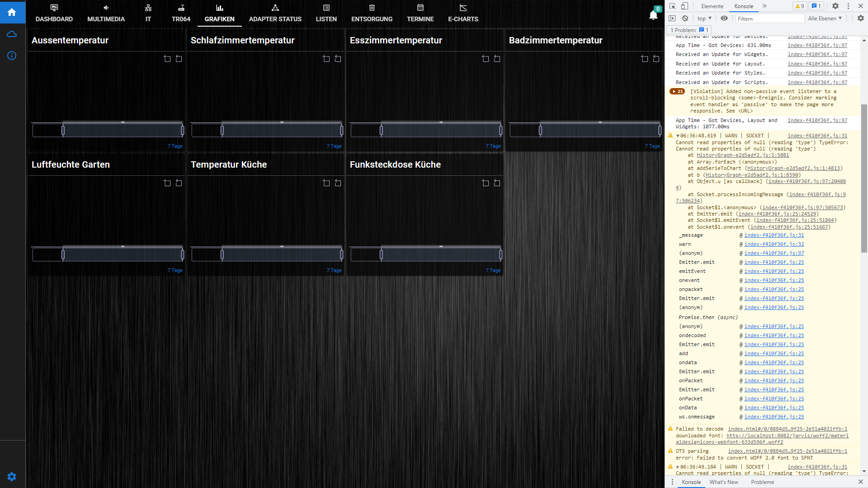The width and height of the screenshot is (868, 488).
Task: Click right zoom handle of Schlafzimmertemperatur slider
Action: click(x=341, y=131)
